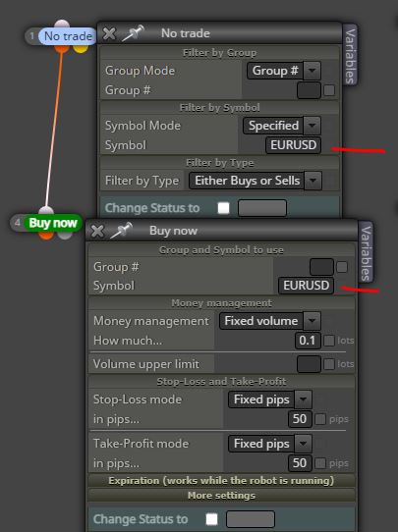Close the No trade panel
398x532 pixels.
click(x=109, y=33)
